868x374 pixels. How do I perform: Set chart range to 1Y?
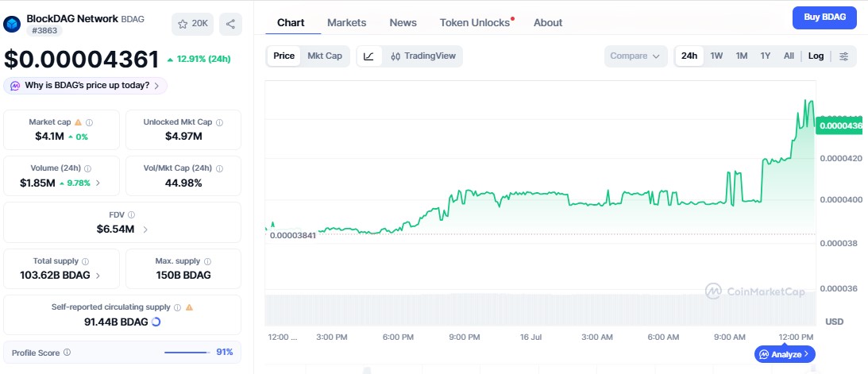(766, 56)
